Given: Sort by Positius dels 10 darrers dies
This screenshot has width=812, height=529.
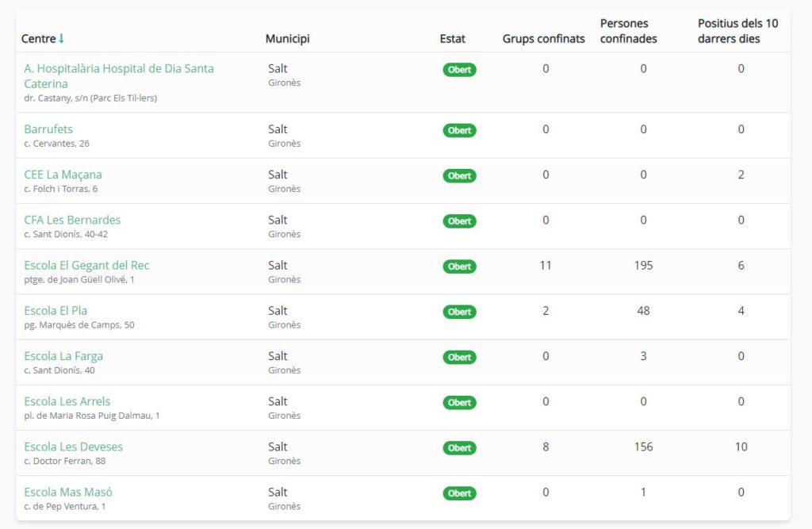Looking at the screenshot, I should pyautogui.click(x=737, y=31).
